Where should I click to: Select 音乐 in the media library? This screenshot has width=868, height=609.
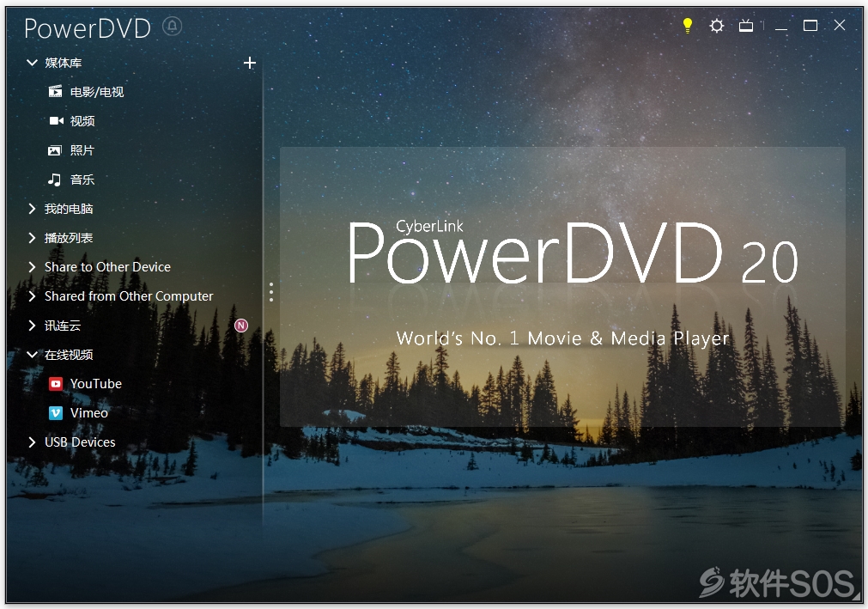tap(82, 180)
